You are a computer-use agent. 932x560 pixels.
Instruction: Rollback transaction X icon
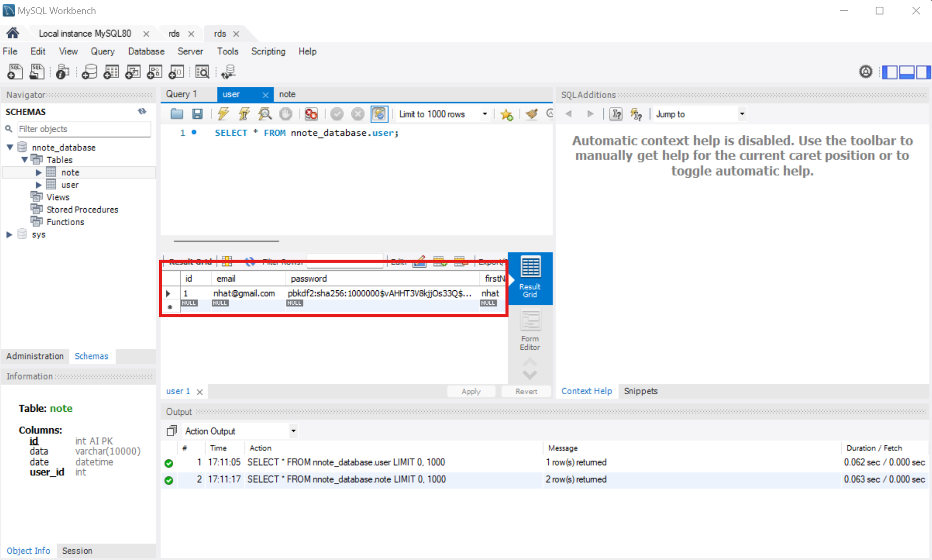(x=358, y=114)
